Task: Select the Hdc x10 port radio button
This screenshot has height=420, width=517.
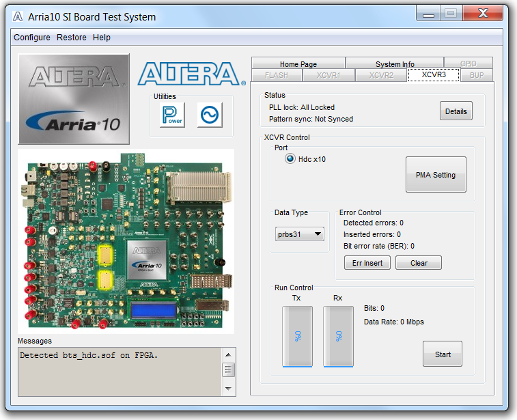Action: (290, 159)
